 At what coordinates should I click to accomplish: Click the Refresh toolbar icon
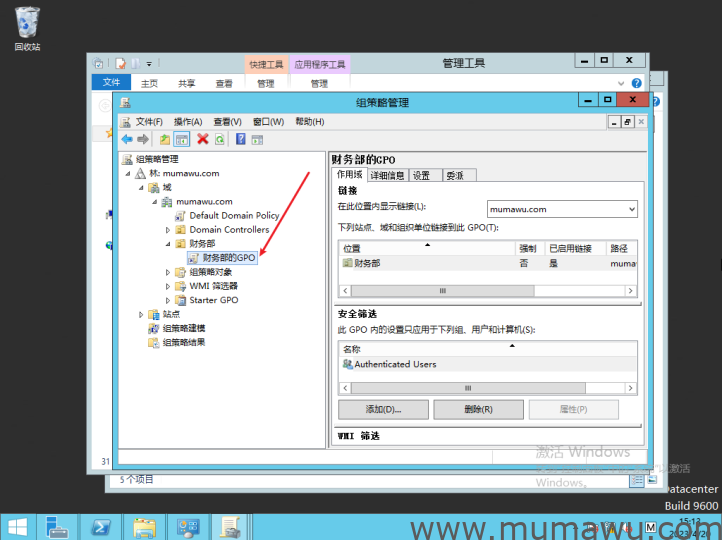tap(219, 139)
